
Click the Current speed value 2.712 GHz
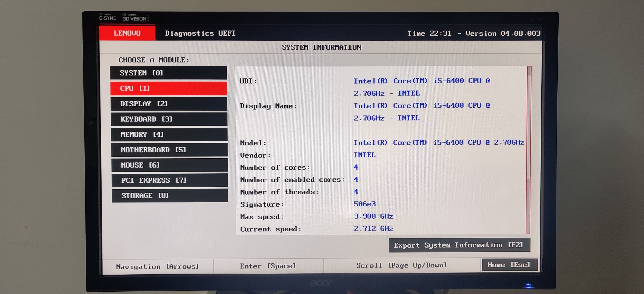click(x=374, y=229)
